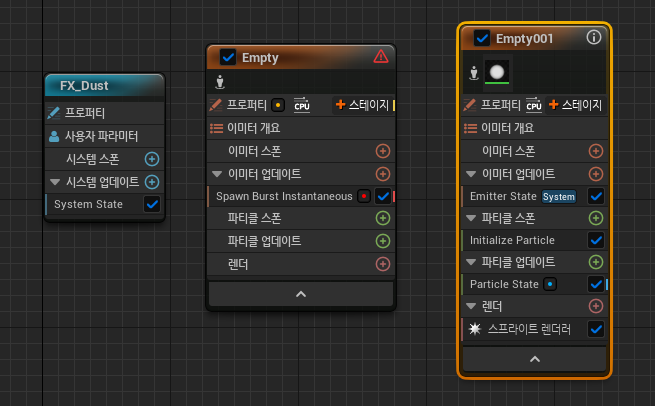
Task: Collapse 시스템 업데이트 group in FX_Dust
Action: click(55, 182)
